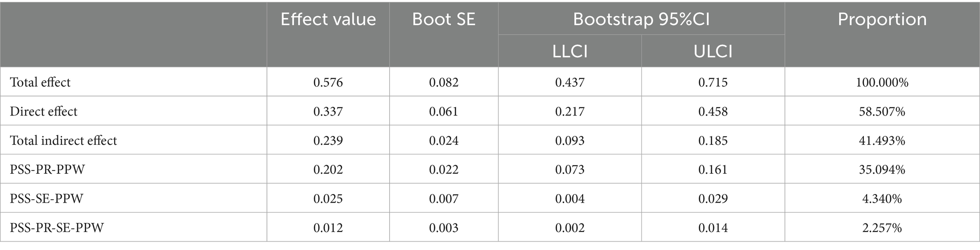Click the PSS-PR-SE-PPW row label
Image resolution: width=980 pixels, height=250 pixels.
(57, 228)
